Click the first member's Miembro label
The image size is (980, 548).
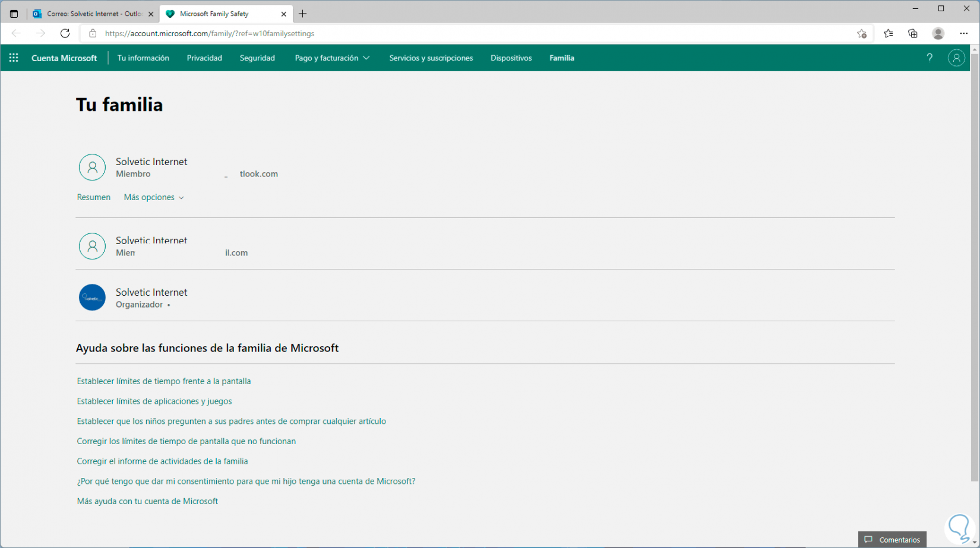click(x=133, y=174)
